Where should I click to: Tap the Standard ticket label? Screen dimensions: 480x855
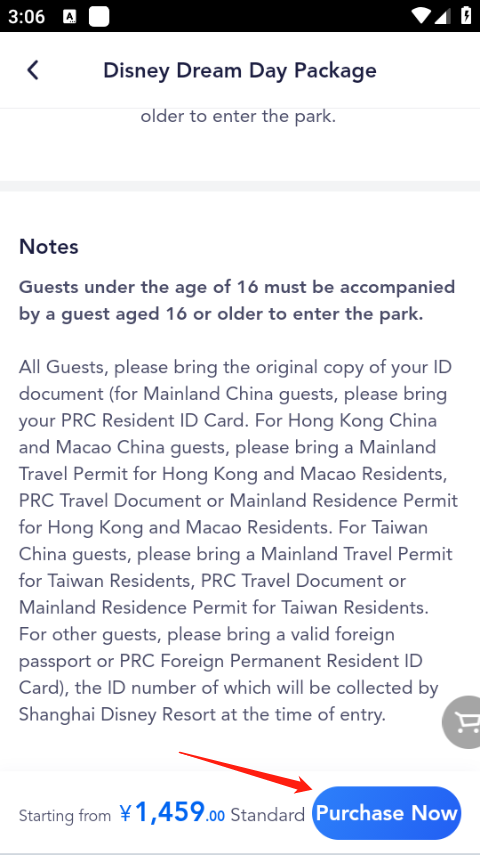267,815
